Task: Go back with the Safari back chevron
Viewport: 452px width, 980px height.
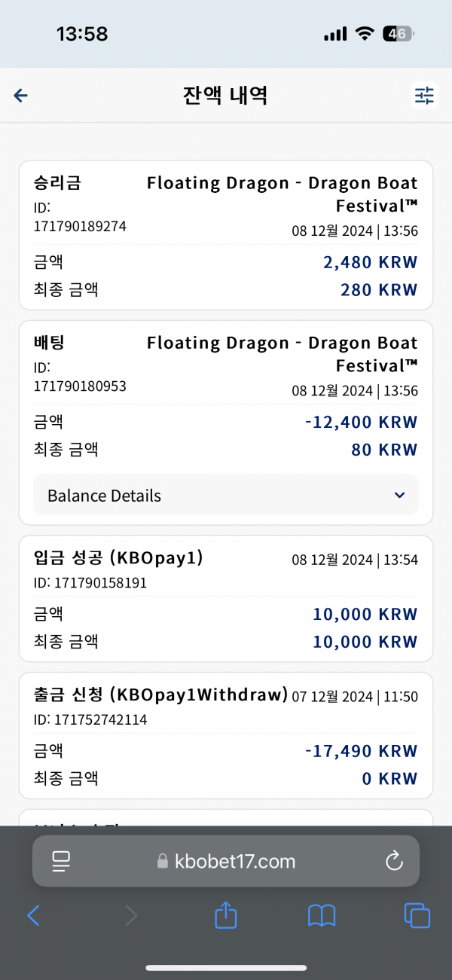Action: tap(33, 915)
